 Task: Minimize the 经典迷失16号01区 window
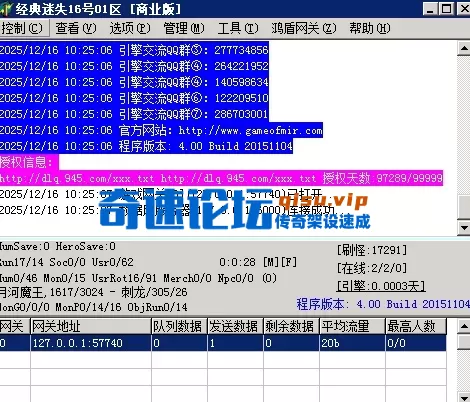tap(430, 9)
